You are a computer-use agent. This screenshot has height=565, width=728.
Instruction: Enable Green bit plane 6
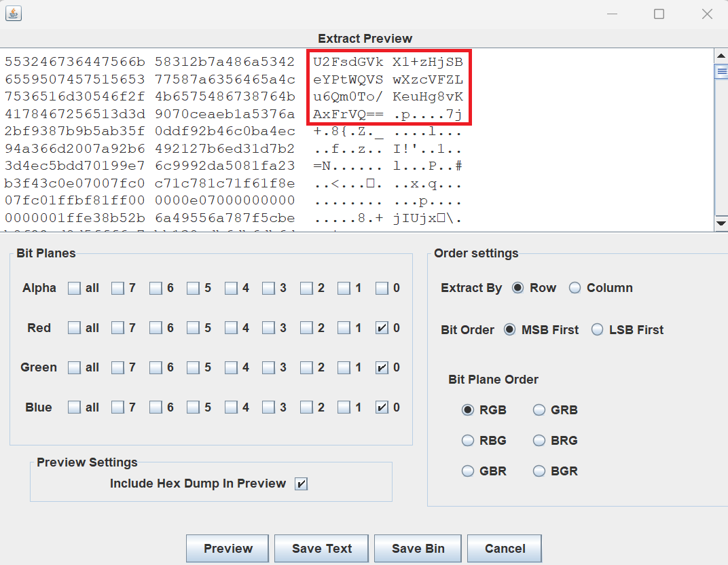point(156,367)
